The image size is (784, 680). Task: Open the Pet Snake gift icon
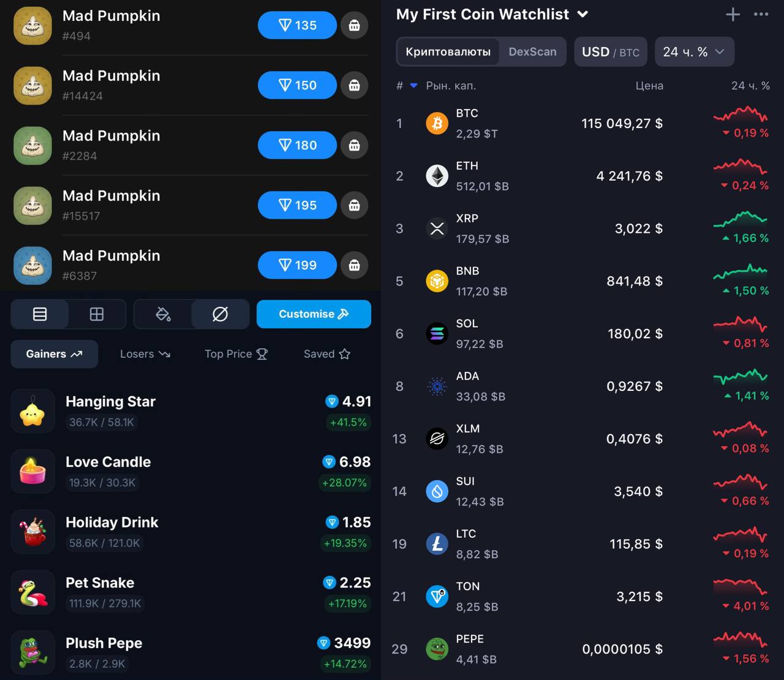coord(32,592)
